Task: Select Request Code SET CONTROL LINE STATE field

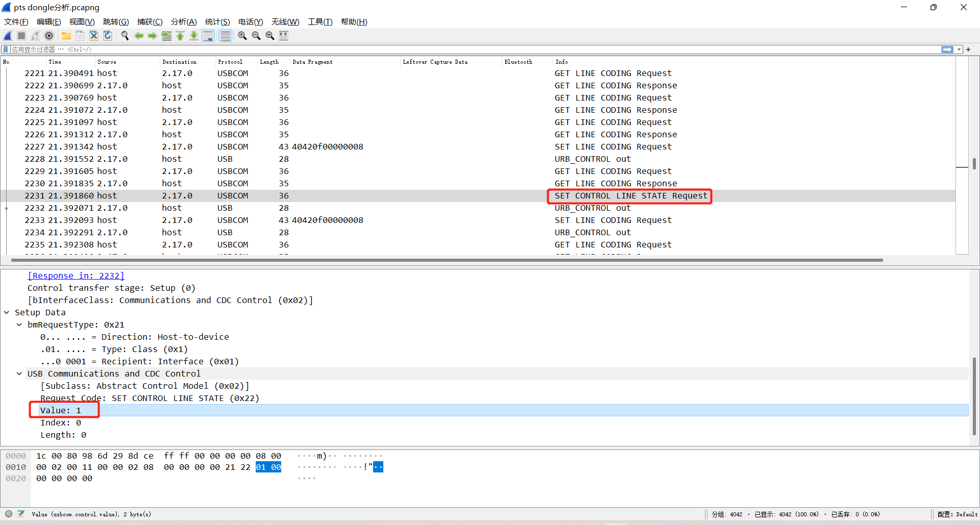Action: 150,398
